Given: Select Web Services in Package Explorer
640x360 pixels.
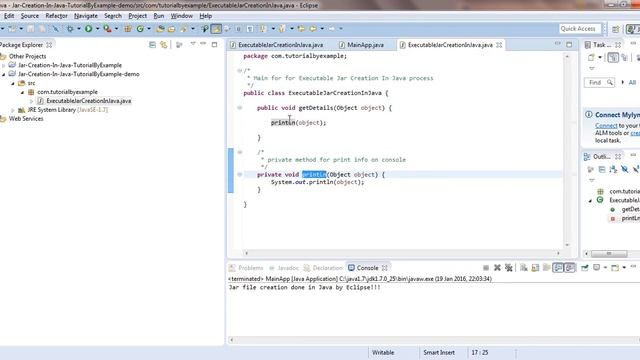Looking at the screenshot, I should point(26,119).
